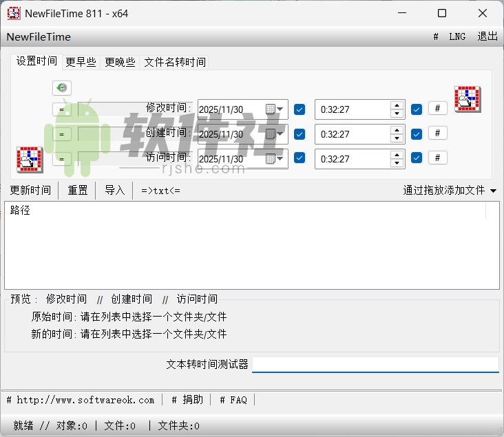Image resolution: width=504 pixels, height=437 pixels.
Task: Click the 更新时间 button
Action: pyautogui.click(x=30, y=190)
